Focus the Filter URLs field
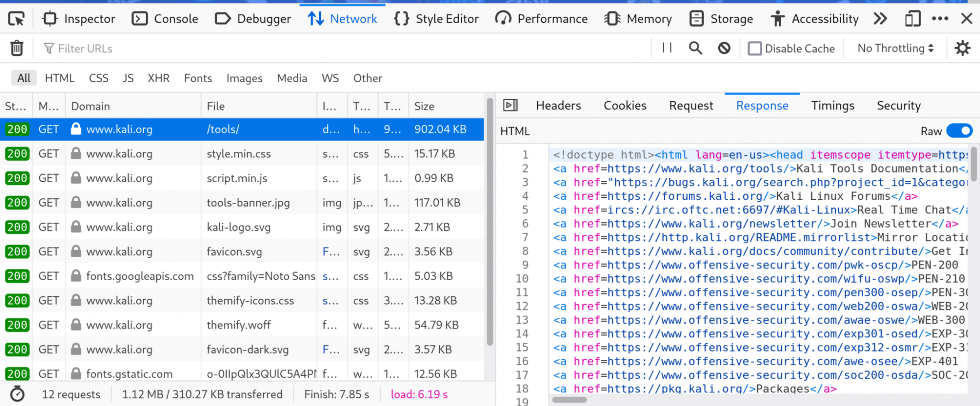980x406 pixels. pos(343,48)
